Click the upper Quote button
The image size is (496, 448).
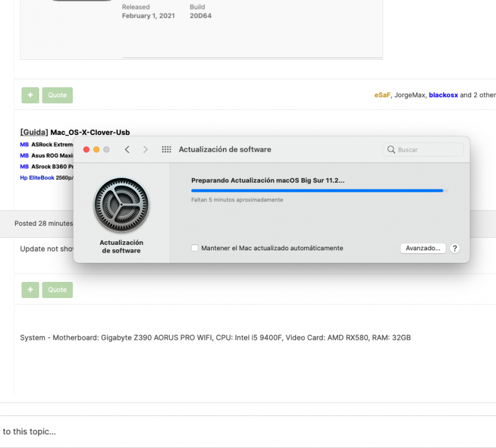[x=57, y=95]
